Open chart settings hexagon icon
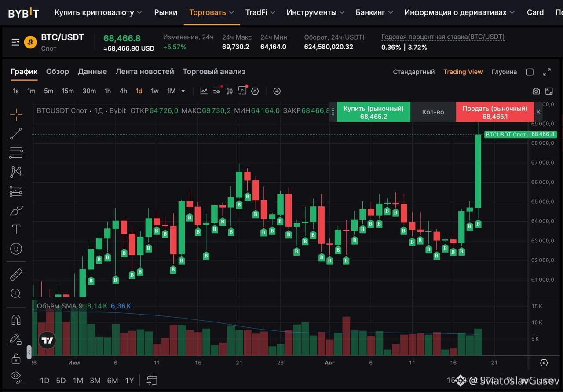 [255, 91]
